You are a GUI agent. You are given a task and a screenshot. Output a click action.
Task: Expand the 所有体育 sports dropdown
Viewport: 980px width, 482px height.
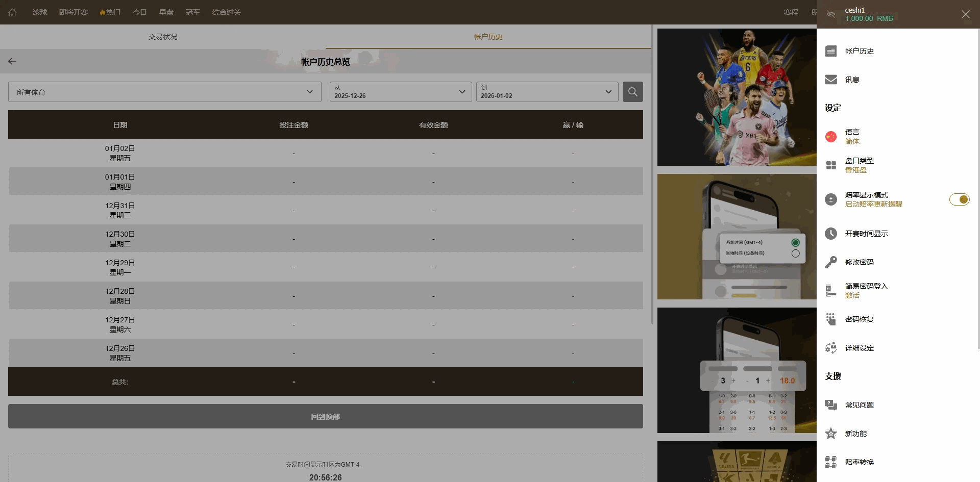click(x=164, y=92)
